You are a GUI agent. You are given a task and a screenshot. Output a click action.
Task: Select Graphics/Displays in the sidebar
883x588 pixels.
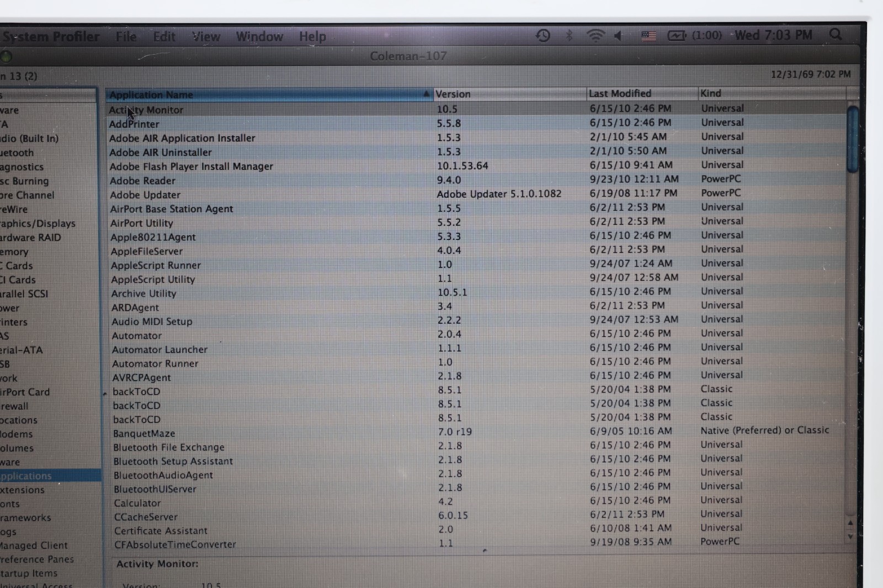(49, 223)
